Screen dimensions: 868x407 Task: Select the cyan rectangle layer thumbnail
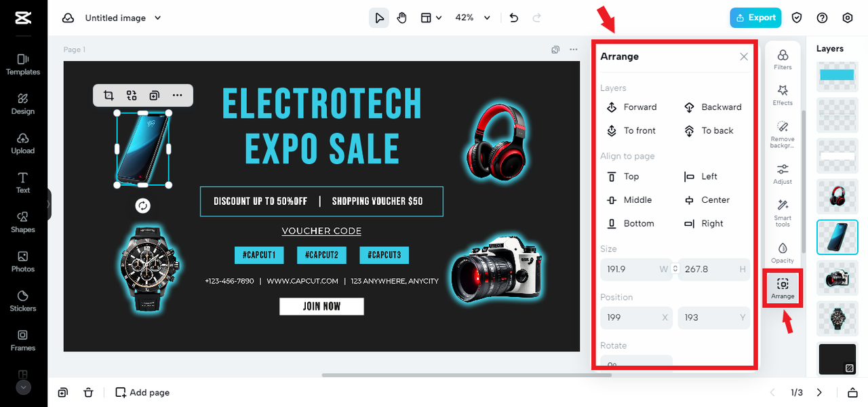pos(837,75)
